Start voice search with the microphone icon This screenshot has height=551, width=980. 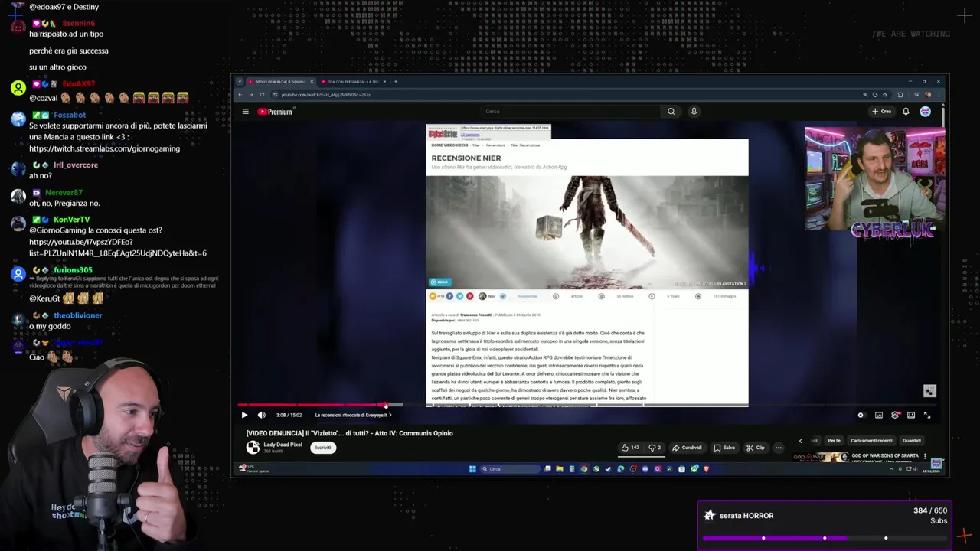click(x=694, y=112)
